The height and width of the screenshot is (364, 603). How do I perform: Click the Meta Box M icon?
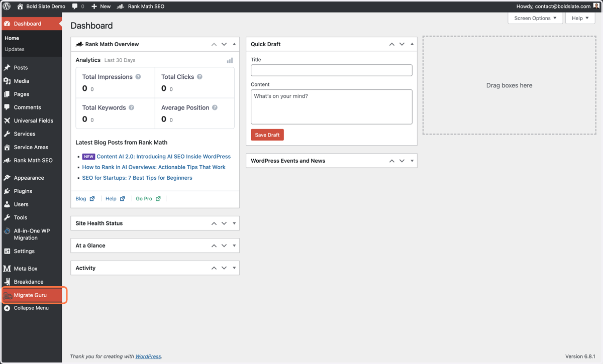click(7, 269)
